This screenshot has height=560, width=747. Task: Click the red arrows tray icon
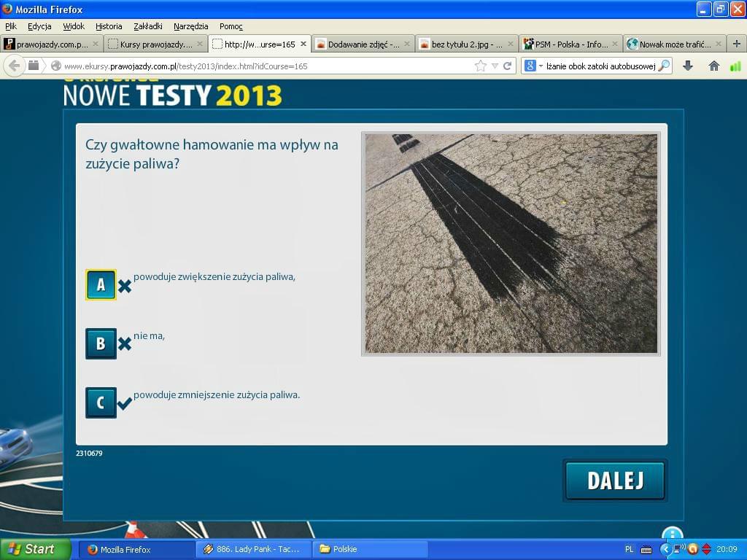tap(706, 550)
